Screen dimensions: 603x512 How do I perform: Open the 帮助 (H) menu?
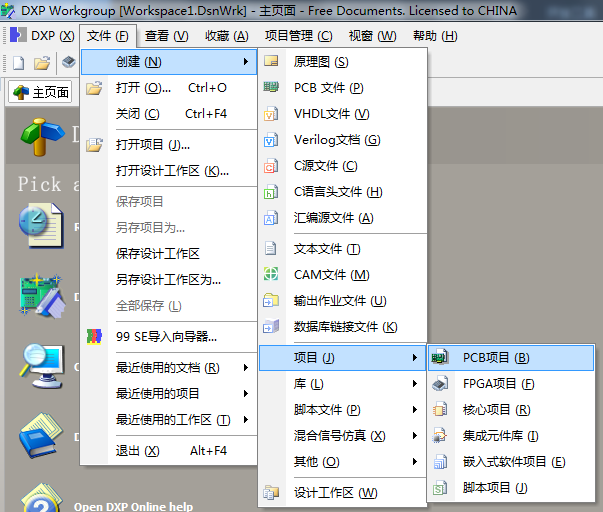pos(435,36)
